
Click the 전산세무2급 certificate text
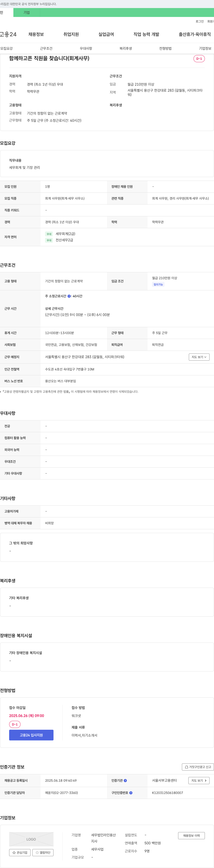coord(64,240)
